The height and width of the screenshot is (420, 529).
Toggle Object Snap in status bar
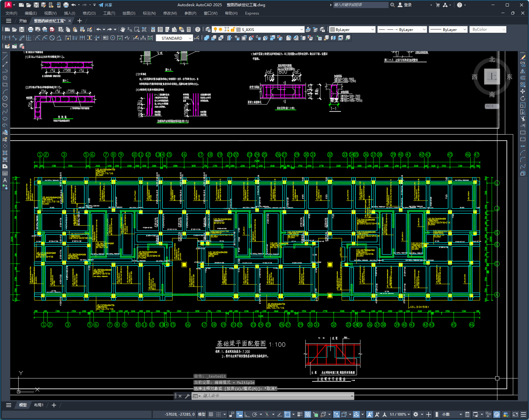tap(287, 414)
